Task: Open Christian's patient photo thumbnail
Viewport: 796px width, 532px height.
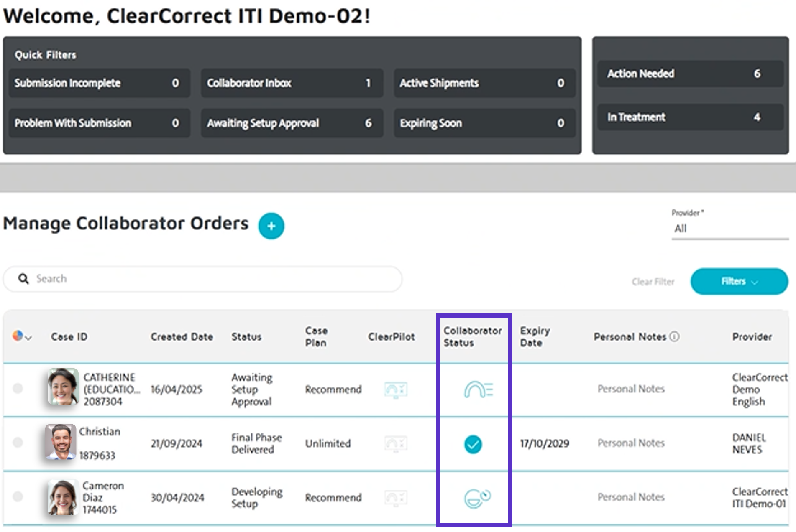Action: 61,442
